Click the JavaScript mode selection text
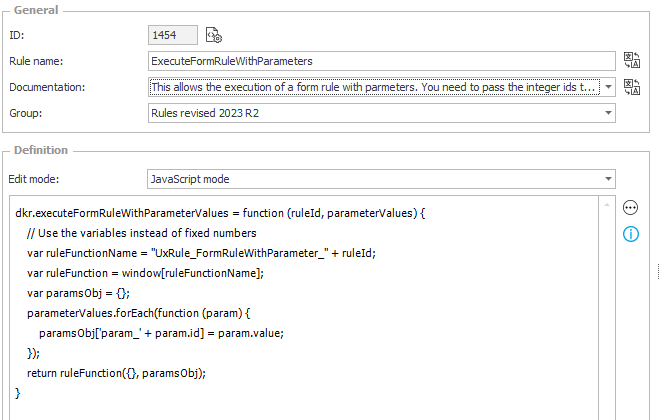Image resolution: width=664 pixels, height=420 pixels. 190,179
